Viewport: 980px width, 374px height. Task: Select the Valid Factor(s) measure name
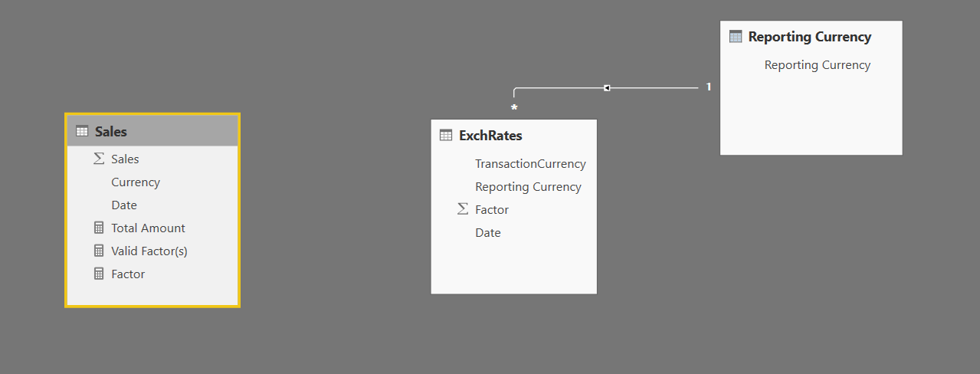coord(149,251)
